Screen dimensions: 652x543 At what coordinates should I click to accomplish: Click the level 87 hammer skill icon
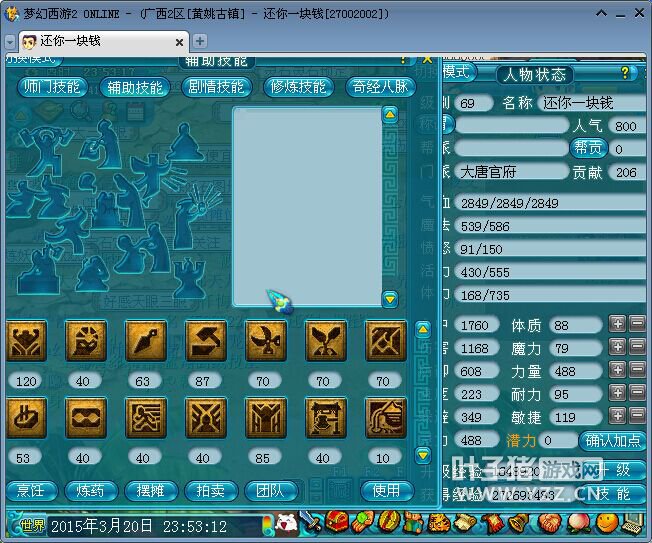click(x=206, y=342)
